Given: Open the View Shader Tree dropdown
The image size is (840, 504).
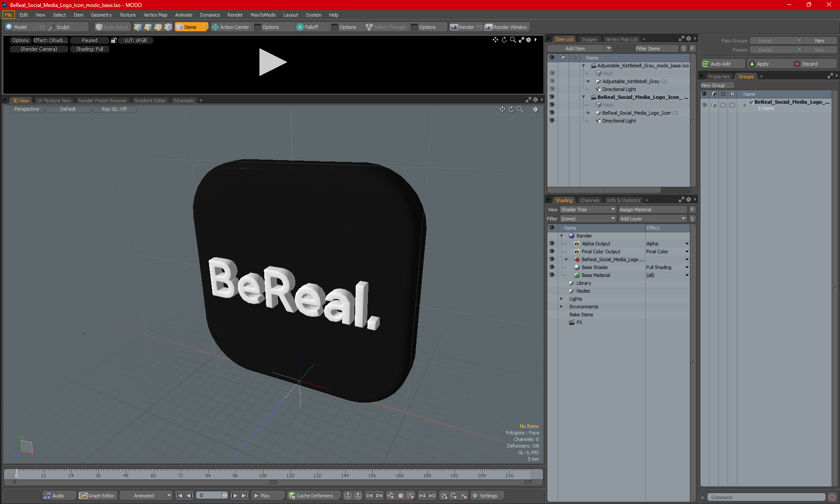Looking at the screenshot, I should [x=588, y=210].
